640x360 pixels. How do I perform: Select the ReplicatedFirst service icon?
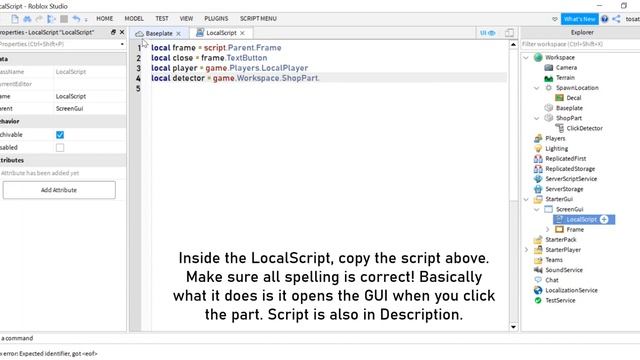(x=538, y=159)
